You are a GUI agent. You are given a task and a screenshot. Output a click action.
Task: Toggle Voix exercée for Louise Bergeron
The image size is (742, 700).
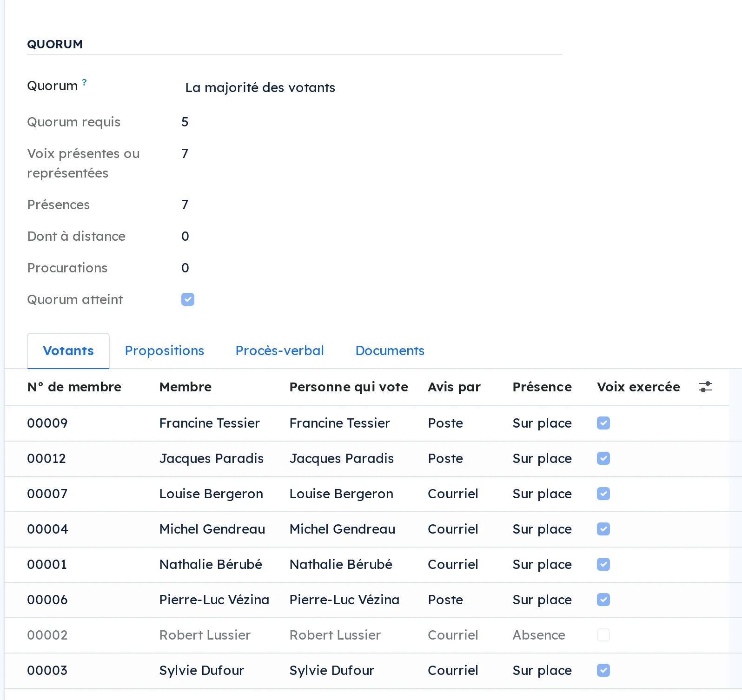pos(603,494)
